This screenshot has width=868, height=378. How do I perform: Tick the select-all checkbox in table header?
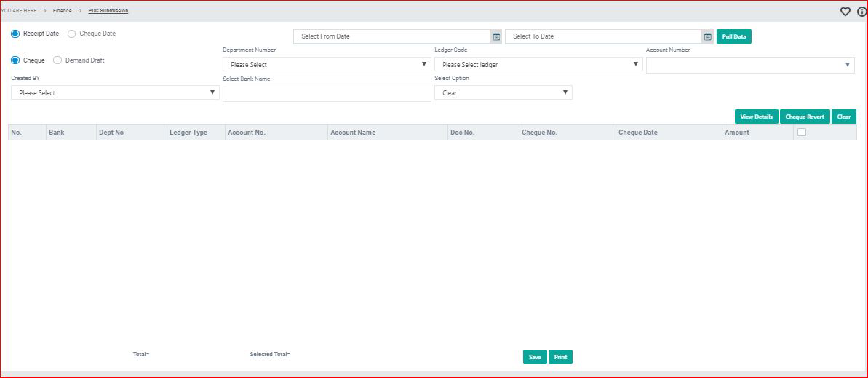802,133
